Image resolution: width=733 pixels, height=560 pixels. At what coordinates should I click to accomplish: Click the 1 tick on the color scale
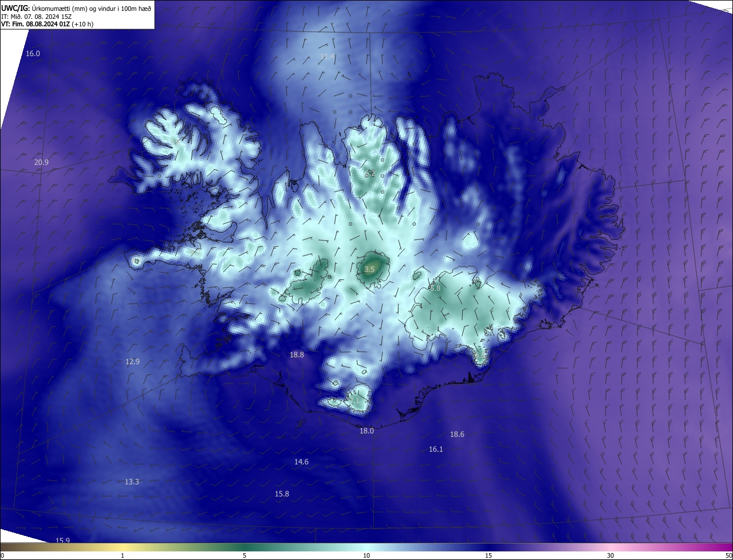pos(123,555)
